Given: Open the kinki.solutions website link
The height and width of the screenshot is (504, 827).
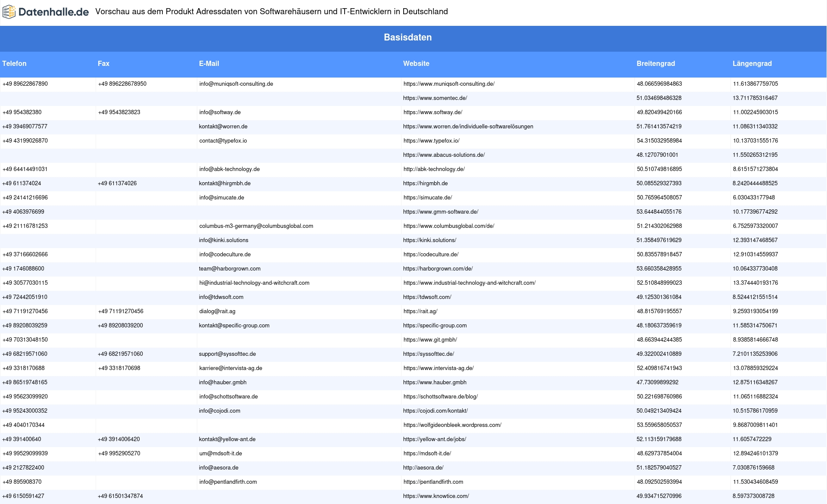Looking at the screenshot, I should tap(430, 240).
